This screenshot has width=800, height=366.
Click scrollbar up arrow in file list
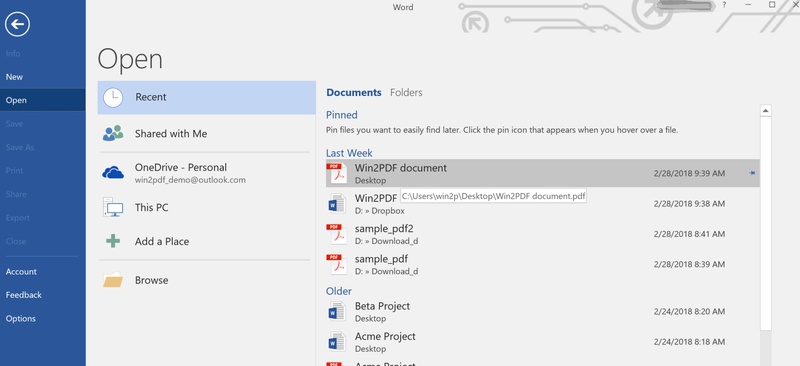[765, 110]
